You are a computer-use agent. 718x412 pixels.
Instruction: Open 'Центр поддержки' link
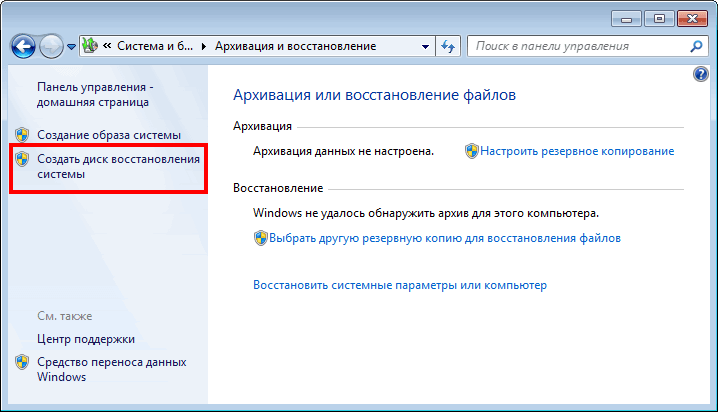[x=86, y=339]
